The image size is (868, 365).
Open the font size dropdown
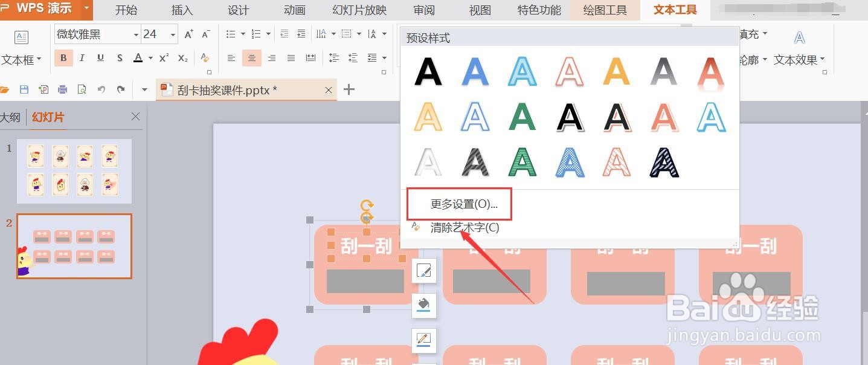(173, 34)
